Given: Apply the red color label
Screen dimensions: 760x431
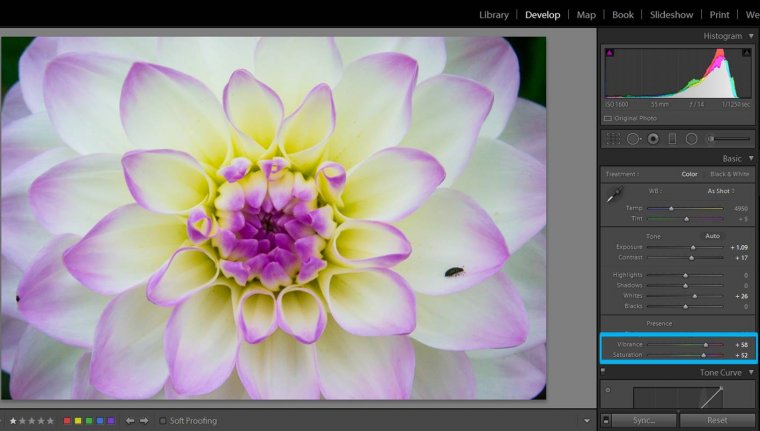Looking at the screenshot, I should (67, 421).
